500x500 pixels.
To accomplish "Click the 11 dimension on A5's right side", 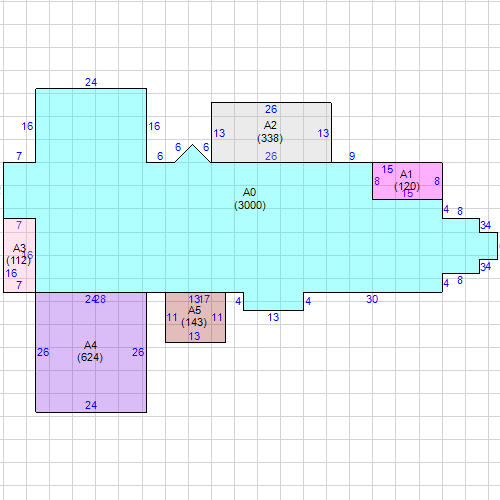I will tap(217, 317).
